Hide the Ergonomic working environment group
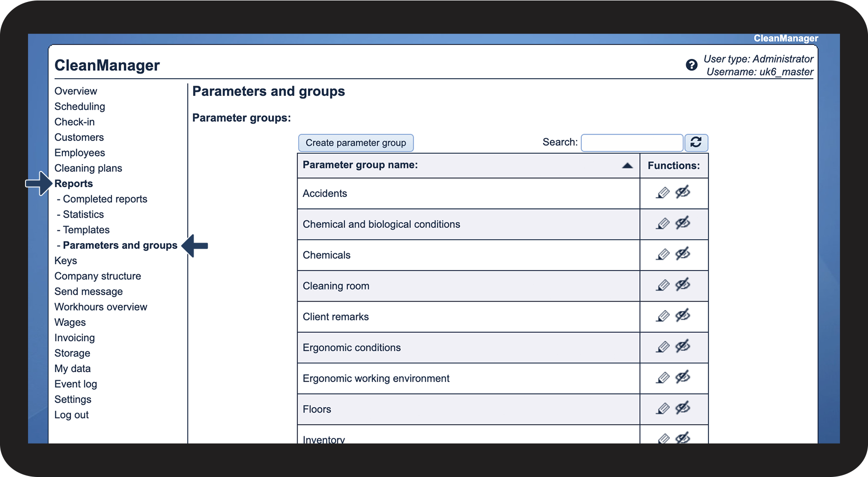The width and height of the screenshot is (868, 477). (x=682, y=378)
